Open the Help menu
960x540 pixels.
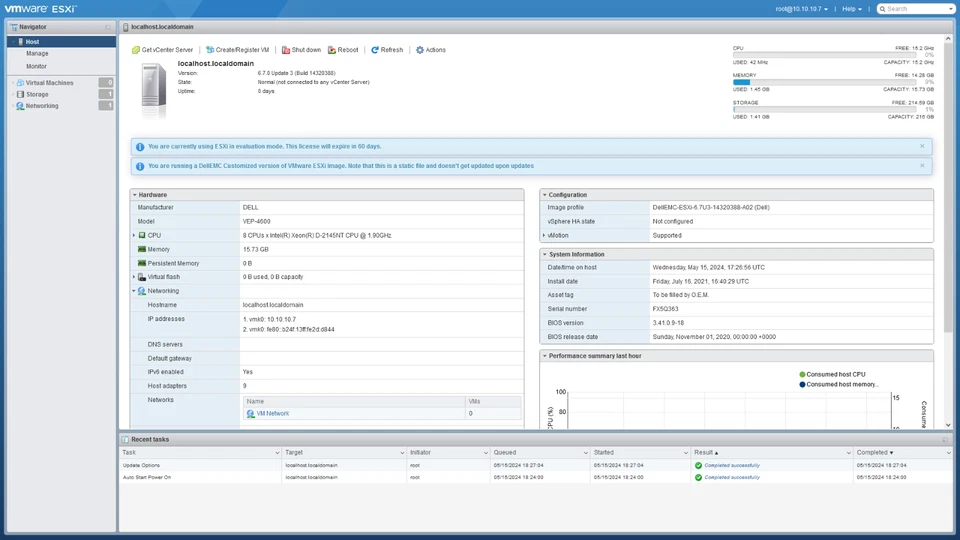[852, 9]
